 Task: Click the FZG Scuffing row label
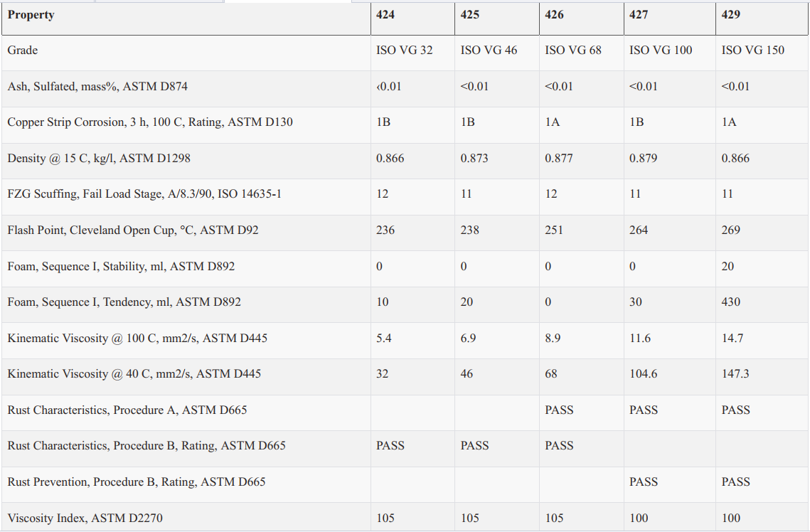point(144,194)
